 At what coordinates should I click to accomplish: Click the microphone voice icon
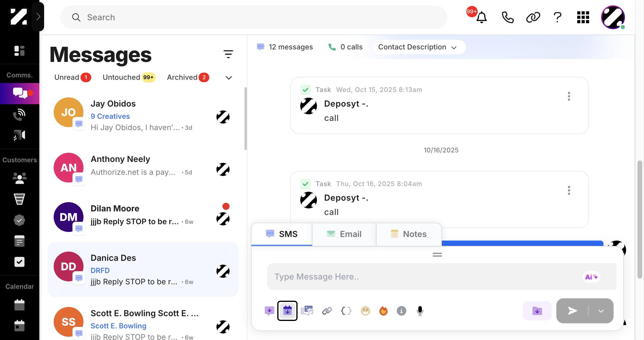(x=420, y=311)
